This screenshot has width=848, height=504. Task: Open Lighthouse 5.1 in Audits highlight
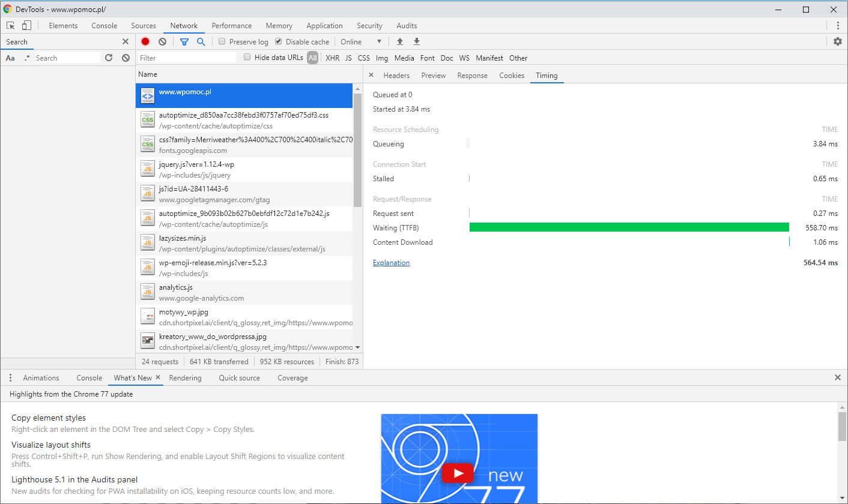point(74,479)
